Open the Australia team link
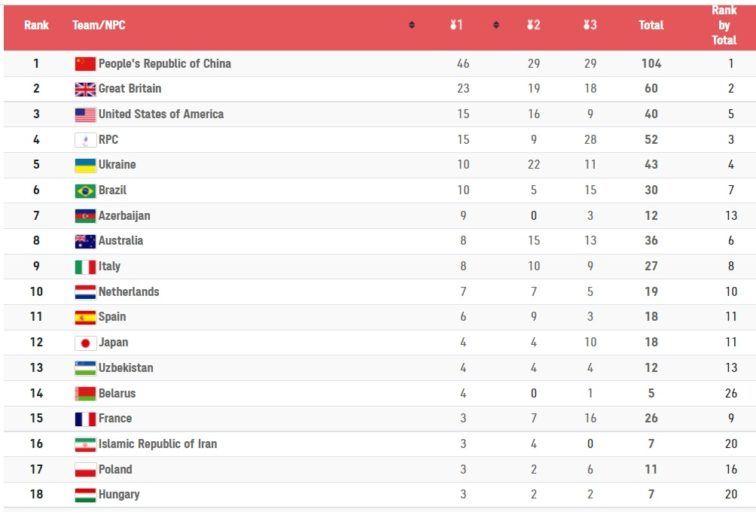This screenshot has width=756, height=512. click(121, 241)
